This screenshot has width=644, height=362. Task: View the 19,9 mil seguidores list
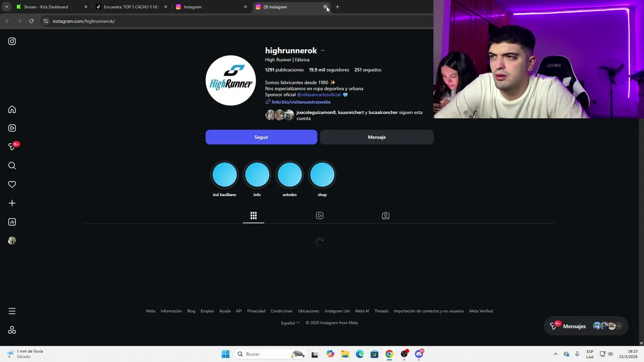click(x=329, y=70)
